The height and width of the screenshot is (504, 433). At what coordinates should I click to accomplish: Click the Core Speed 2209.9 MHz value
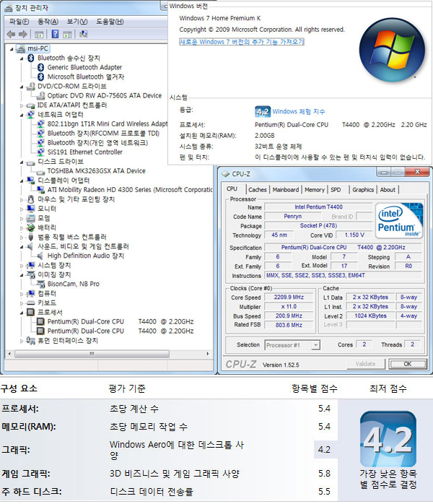(289, 297)
